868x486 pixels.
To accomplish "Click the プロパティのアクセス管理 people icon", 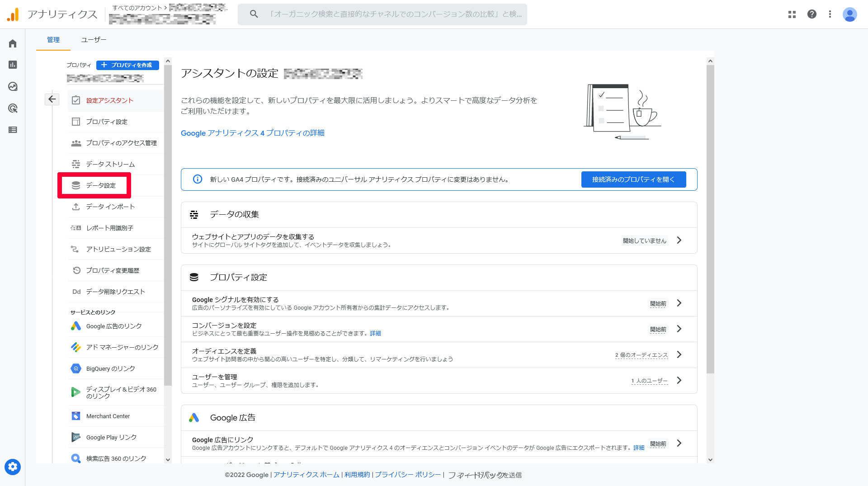I will click(76, 143).
